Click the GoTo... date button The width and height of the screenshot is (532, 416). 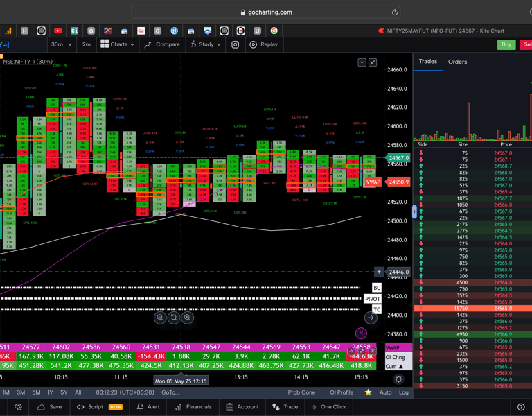coord(170,392)
